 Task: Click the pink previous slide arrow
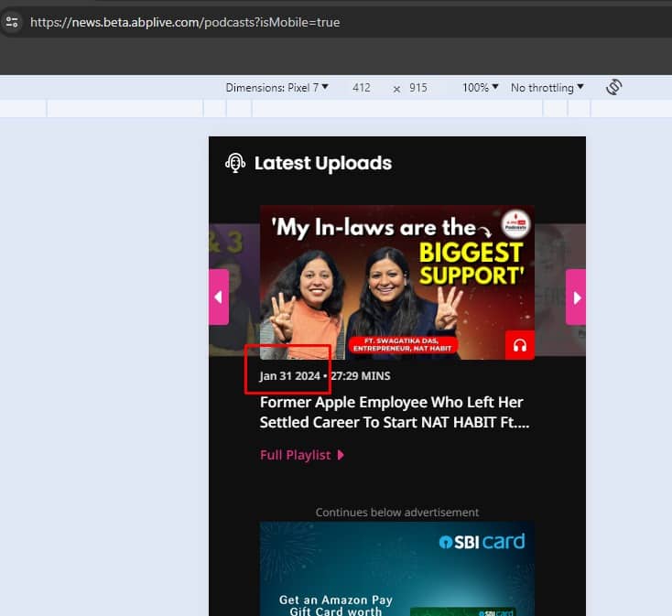(x=219, y=297)
